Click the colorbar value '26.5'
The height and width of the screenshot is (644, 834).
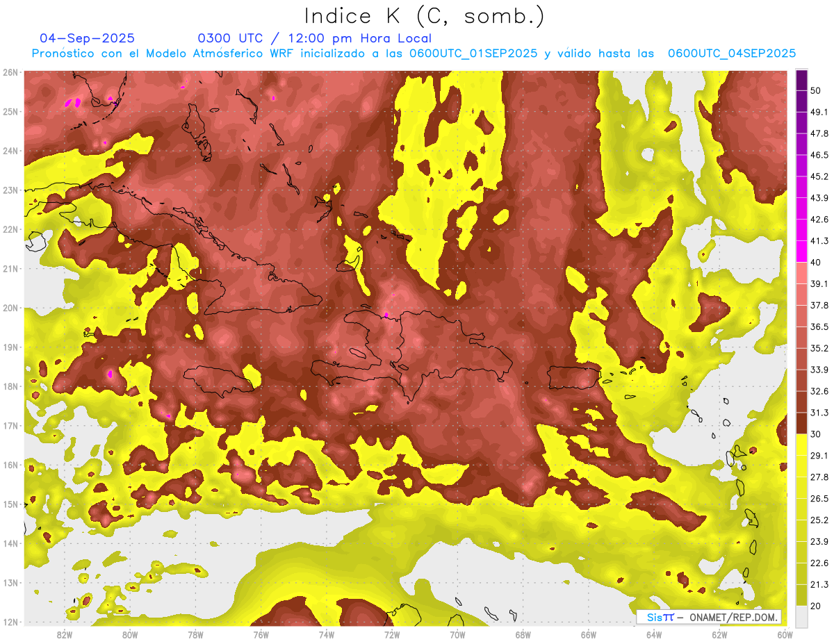tap(819, 498)
